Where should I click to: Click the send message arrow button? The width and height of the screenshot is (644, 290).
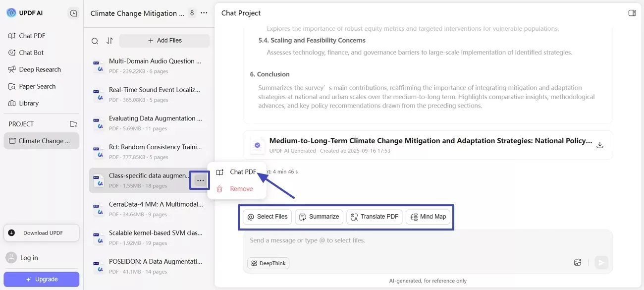tap(601, 263)
